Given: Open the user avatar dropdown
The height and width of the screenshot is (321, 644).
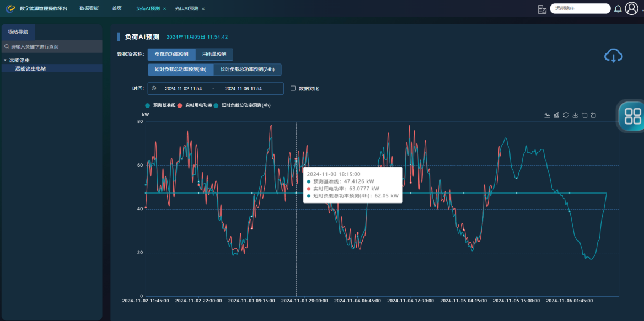Looking at the screenshot, I should 632,9.
